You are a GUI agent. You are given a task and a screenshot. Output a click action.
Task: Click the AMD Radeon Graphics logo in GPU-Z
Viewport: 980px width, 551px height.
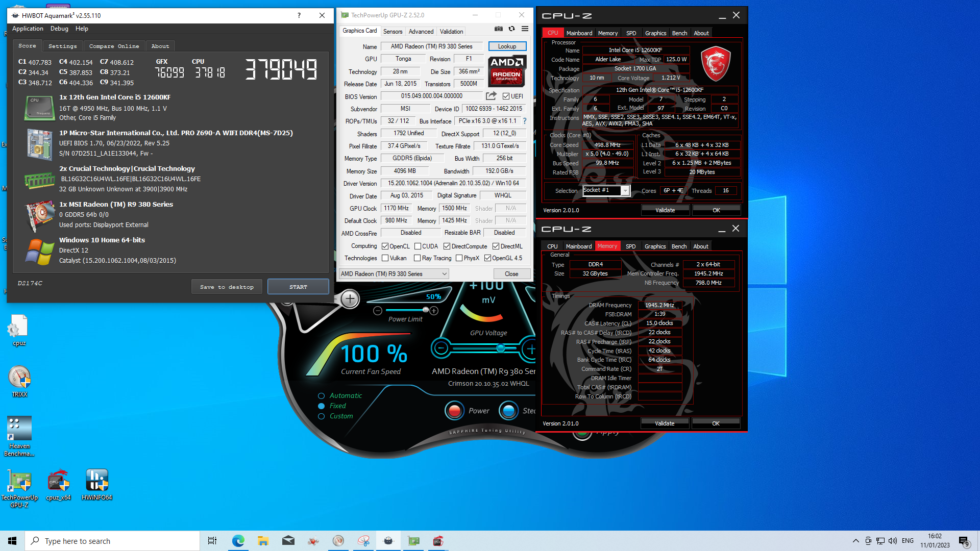pos(507,71)
